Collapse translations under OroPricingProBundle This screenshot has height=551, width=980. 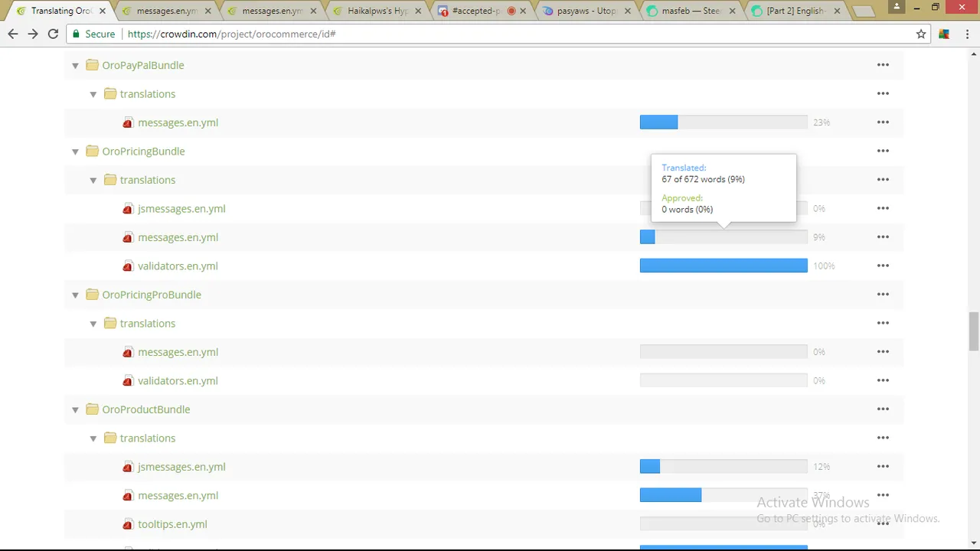(93, 324)
